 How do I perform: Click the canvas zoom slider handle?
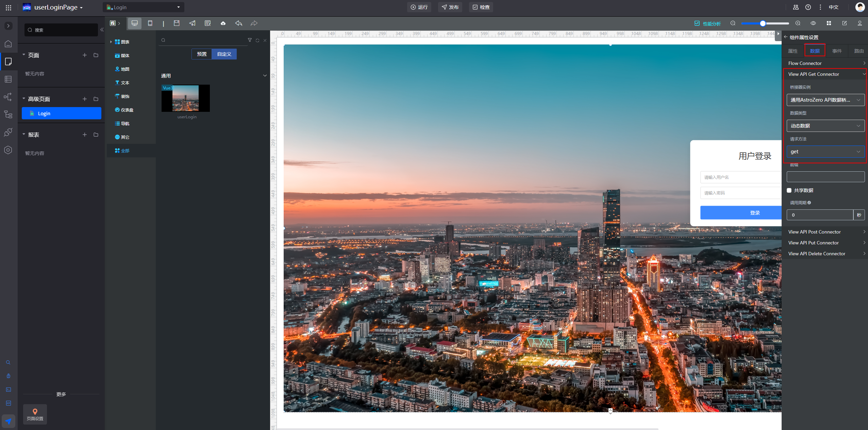tap(763, 23)
